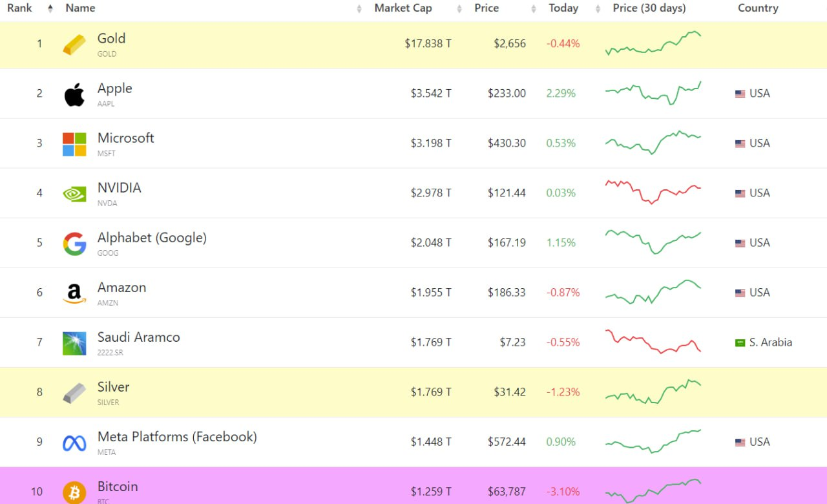
Task: Click the -3.10% daily change value
Action: [x=563, y=492]
